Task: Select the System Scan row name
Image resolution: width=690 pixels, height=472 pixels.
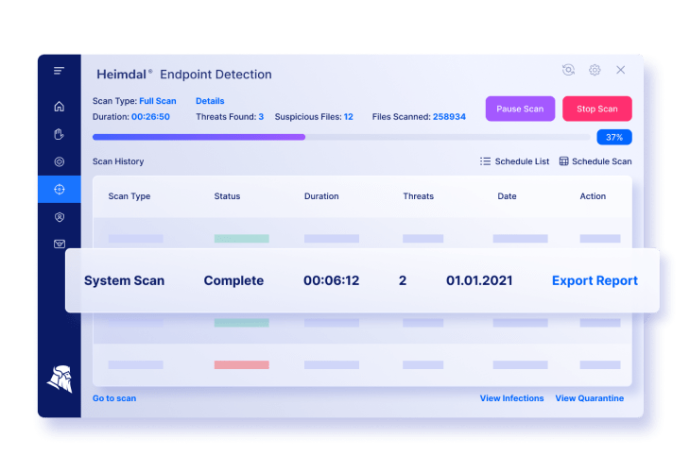Action: [x=124, y=281]
